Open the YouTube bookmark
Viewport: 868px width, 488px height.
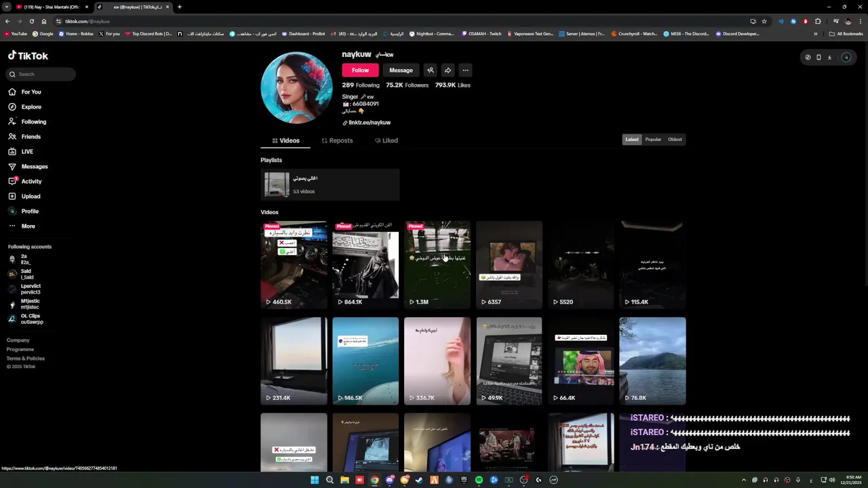click(x=16, y=34)
